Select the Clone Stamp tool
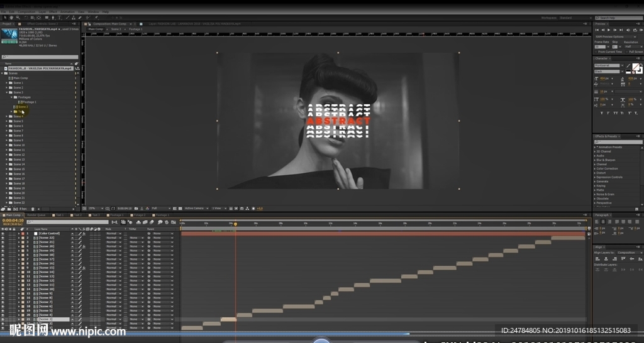644x343 pixels. 74,18
